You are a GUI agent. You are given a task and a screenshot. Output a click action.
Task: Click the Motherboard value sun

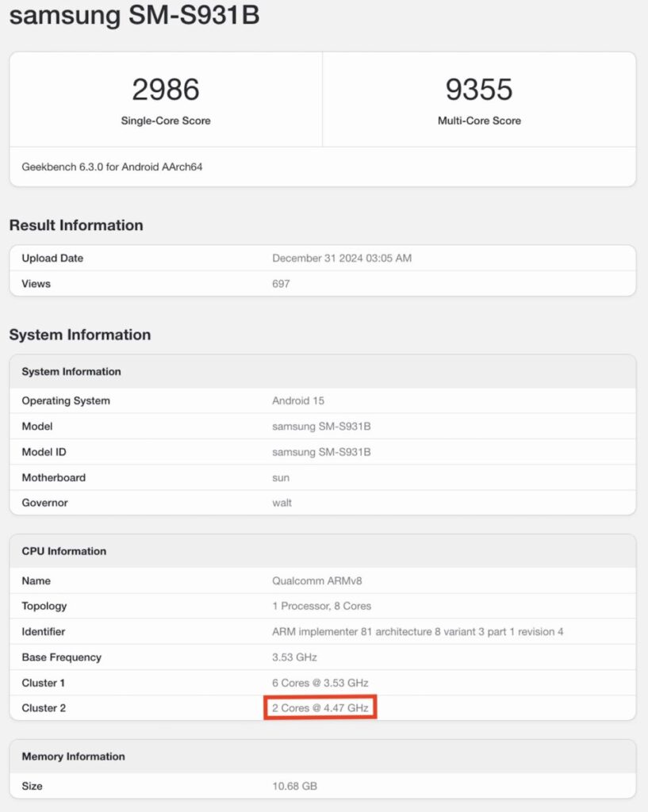(x=281, y=477)
